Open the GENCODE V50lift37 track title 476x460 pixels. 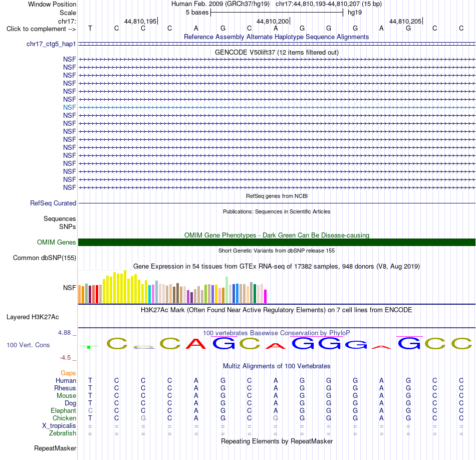pyautogui.click(x=277, y=52)
